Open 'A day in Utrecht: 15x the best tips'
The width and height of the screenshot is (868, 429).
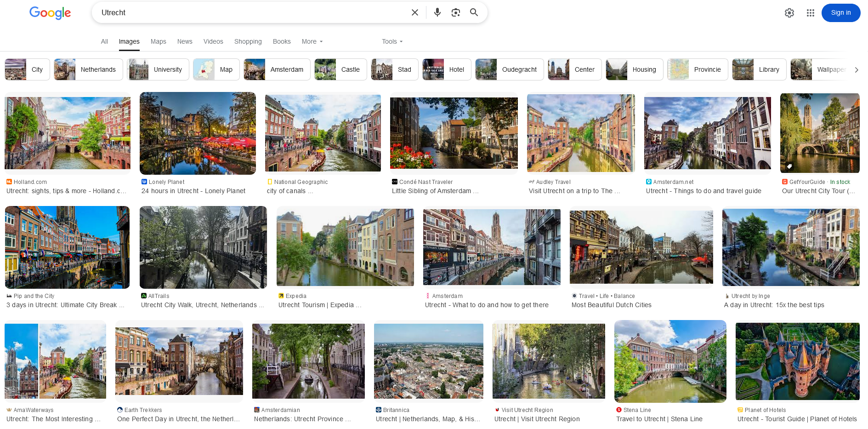(774, 305)
